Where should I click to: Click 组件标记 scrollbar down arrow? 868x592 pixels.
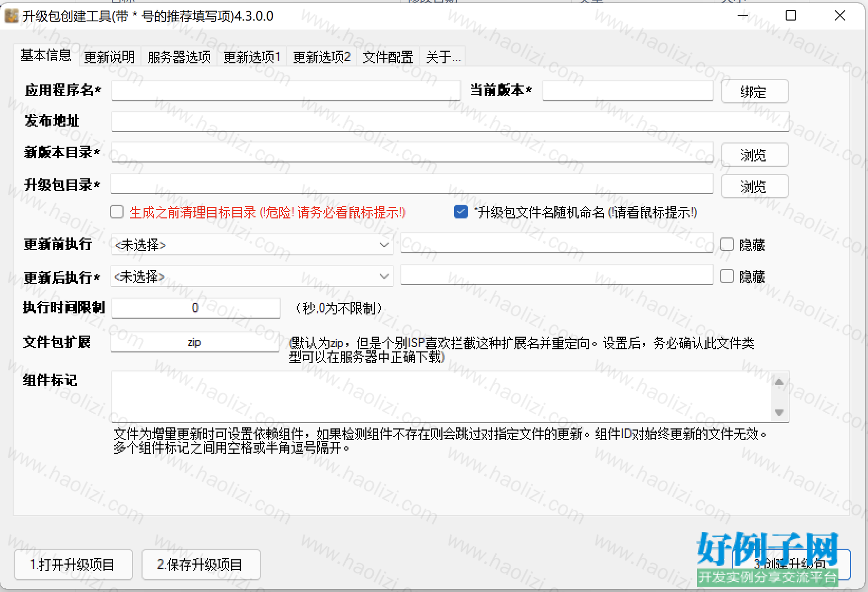[x=779, y=412]
